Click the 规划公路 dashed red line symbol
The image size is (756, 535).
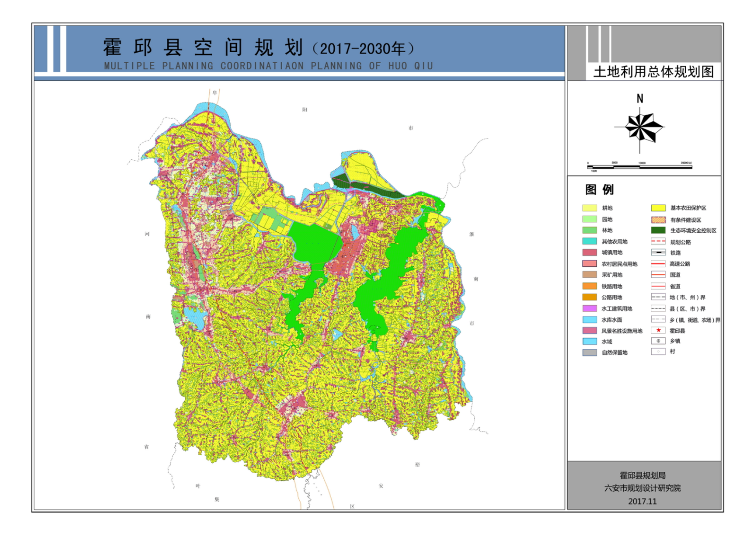point(658,242)
